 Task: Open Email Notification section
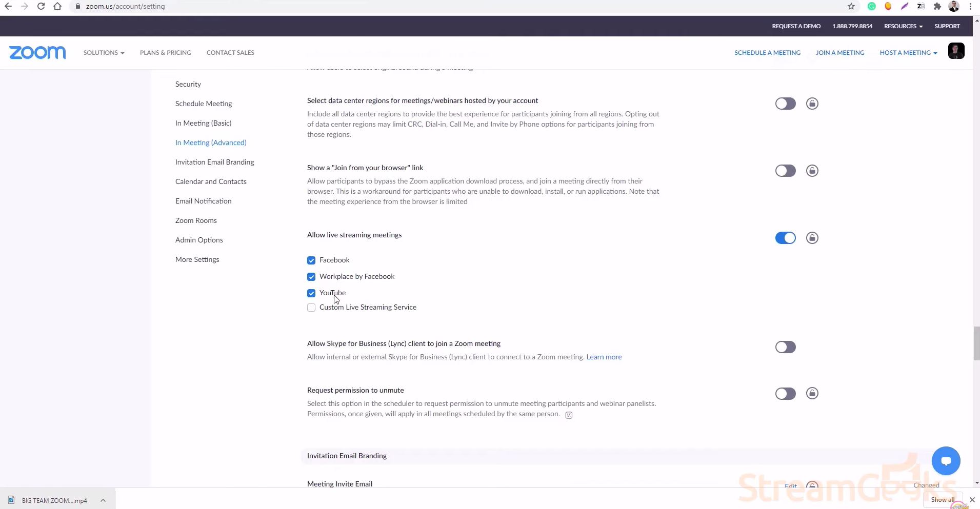[203, 201]
